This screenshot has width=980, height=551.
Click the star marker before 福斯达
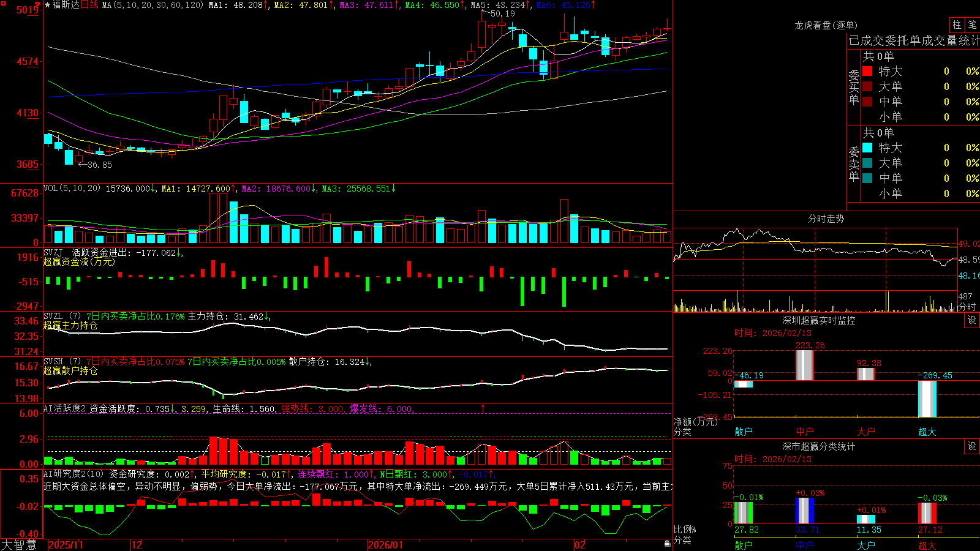(48, 5)
